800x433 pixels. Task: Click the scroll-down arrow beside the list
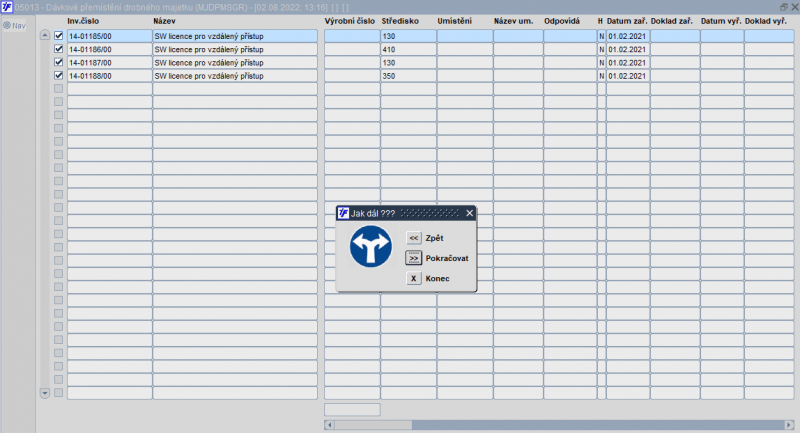tap(45, 393)
